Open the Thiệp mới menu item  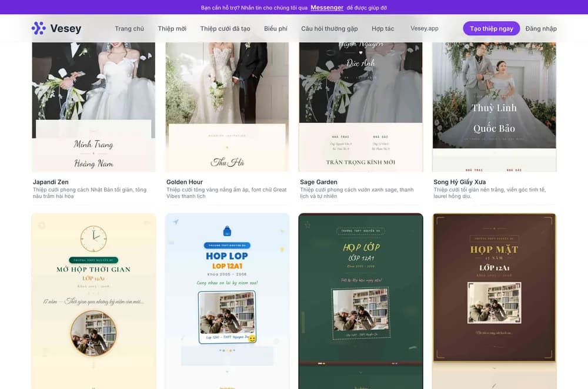pos(172,28)
